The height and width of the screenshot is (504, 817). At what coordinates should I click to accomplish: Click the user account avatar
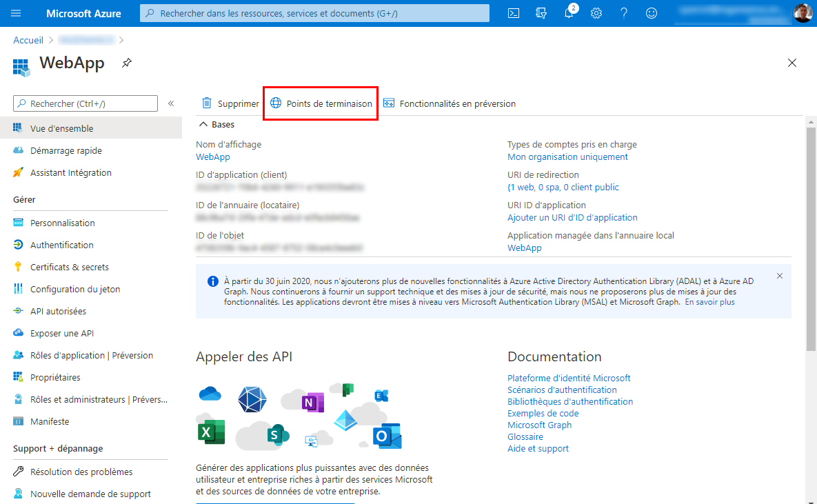click(x=803, y=13)
